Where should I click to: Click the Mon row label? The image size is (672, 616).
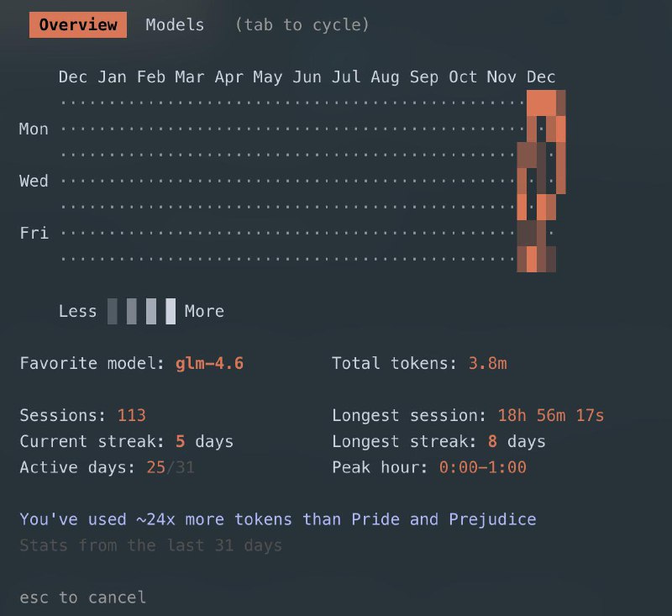[x=33, y=129]
